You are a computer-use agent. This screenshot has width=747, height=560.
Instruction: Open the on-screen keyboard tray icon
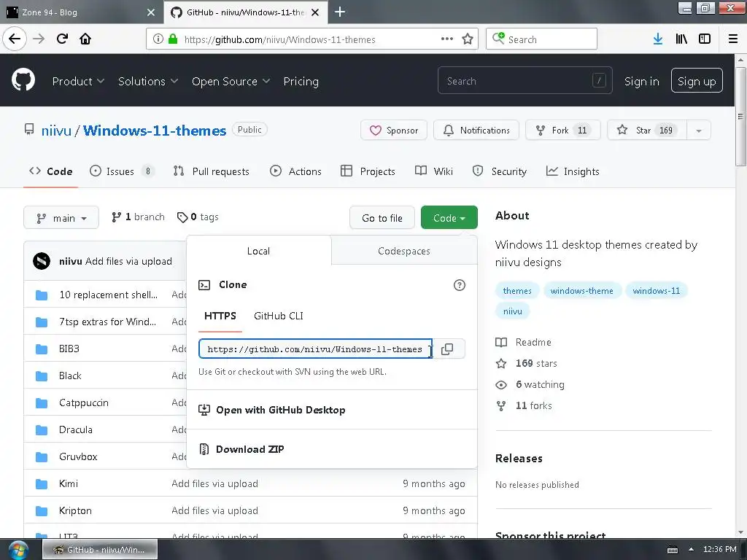[x=673, y=550]
